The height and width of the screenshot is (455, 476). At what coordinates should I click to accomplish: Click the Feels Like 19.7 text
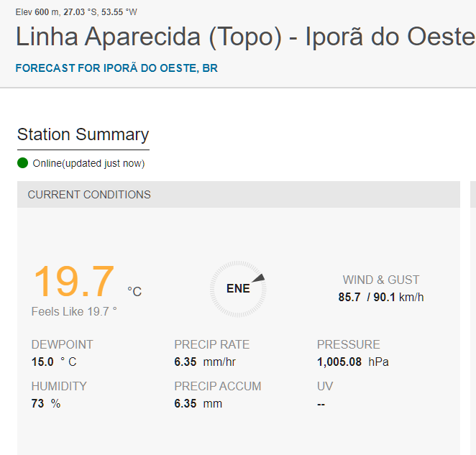tap(74, 311)
